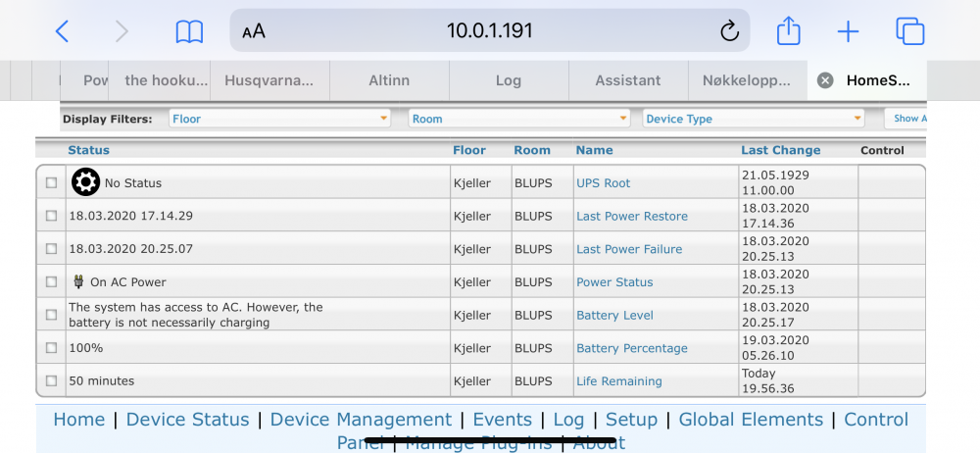Open the Safari bookmarks book icon
980x453 pixels.
click(189, 31)
